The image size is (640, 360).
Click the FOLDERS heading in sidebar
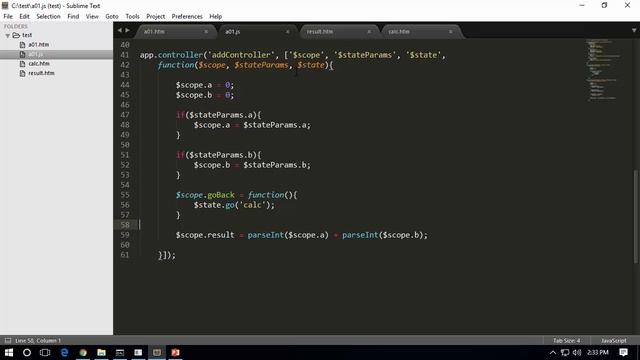click(16, 26)
